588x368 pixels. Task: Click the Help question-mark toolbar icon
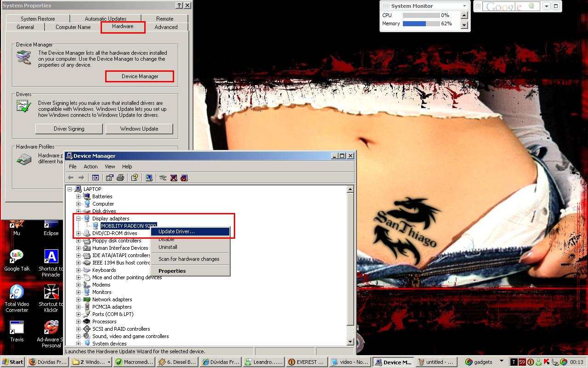pyautogui.click(x=135, y=178)
